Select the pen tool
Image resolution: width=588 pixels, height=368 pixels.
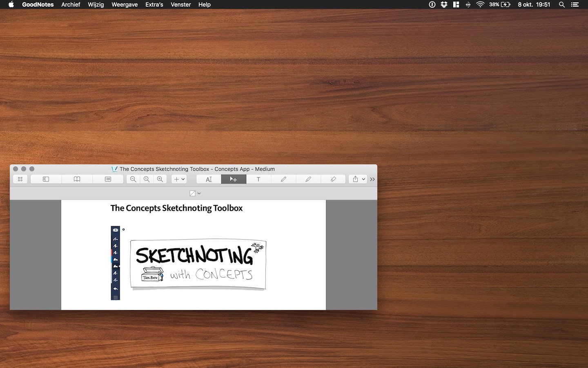tap(283, 179)
